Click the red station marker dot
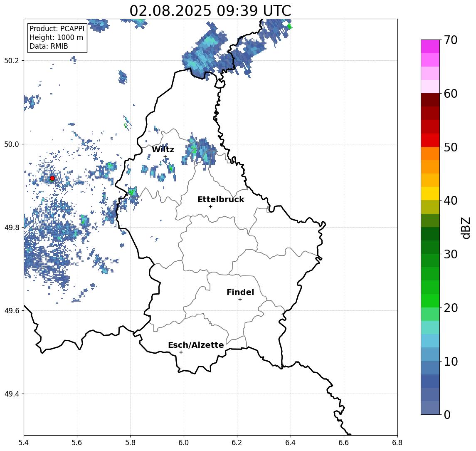Image resolution: width=476 pixels, height=451 pixels. pos(52,178)
